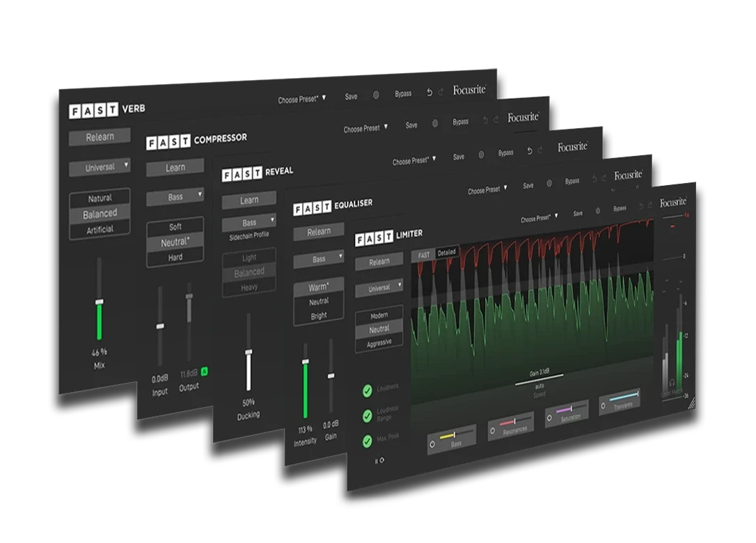
Task: Switch to the Detailed view tab
Action: pos(446,253)
